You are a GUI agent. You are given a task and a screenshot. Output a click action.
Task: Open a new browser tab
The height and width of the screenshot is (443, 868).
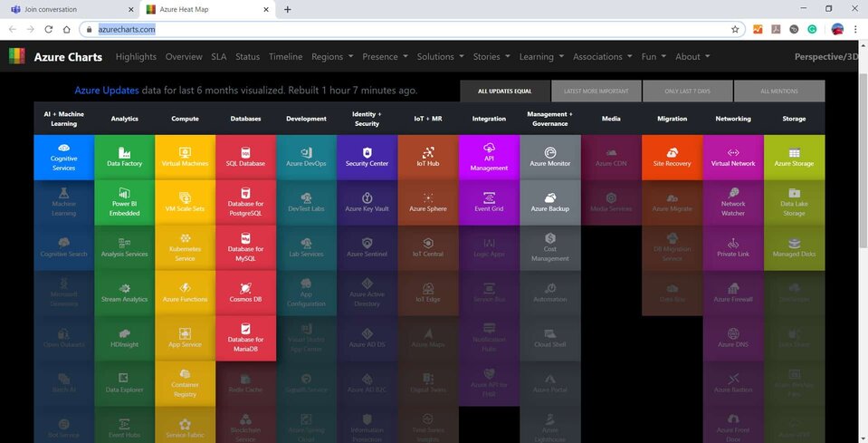coord(287,9)
